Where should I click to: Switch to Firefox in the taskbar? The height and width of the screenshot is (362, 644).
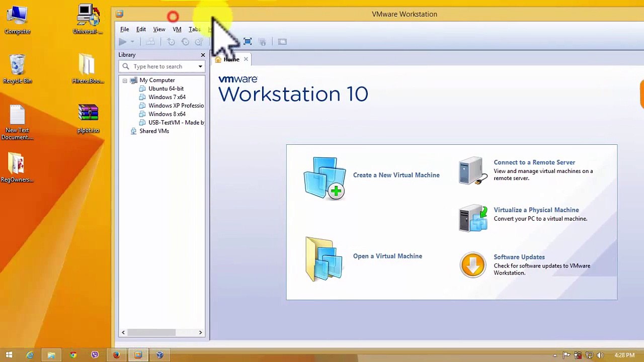coord(116,355)
